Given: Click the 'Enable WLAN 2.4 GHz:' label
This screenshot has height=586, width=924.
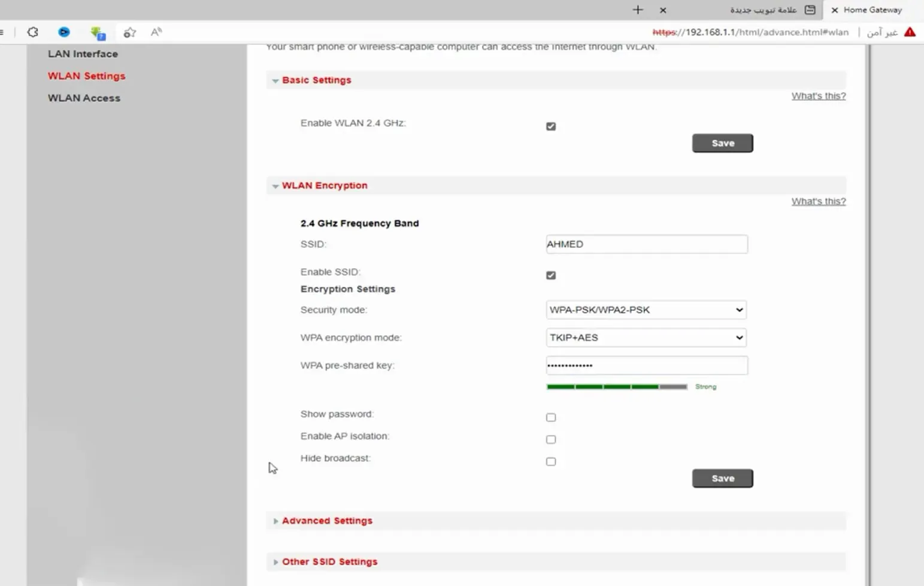Looking at the screenshot, I should (353, 123).
